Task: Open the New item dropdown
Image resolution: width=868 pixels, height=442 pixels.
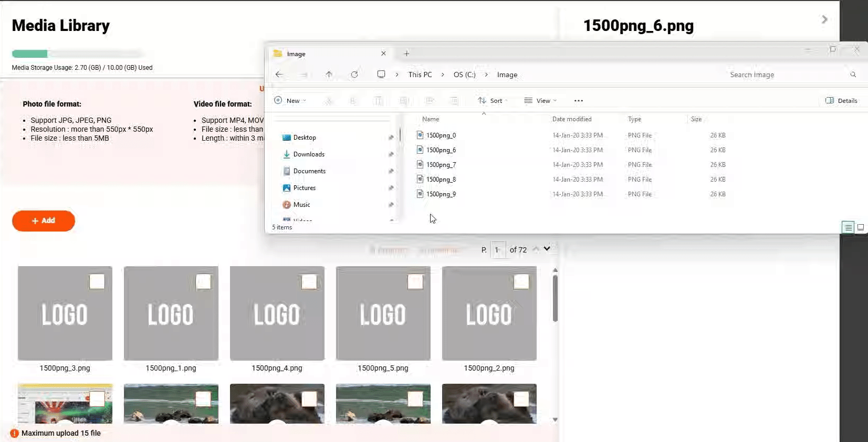Action: (290, 101)
